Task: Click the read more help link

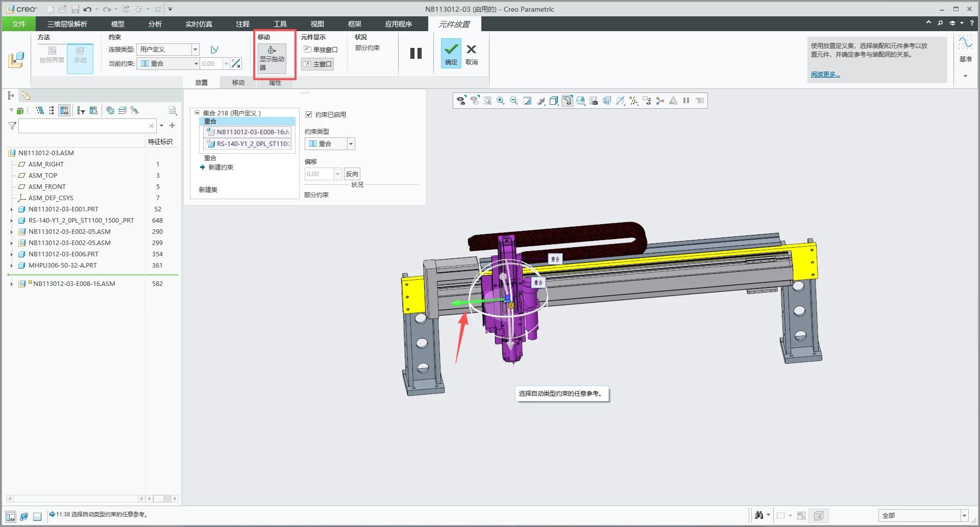Action: (825, 75)
